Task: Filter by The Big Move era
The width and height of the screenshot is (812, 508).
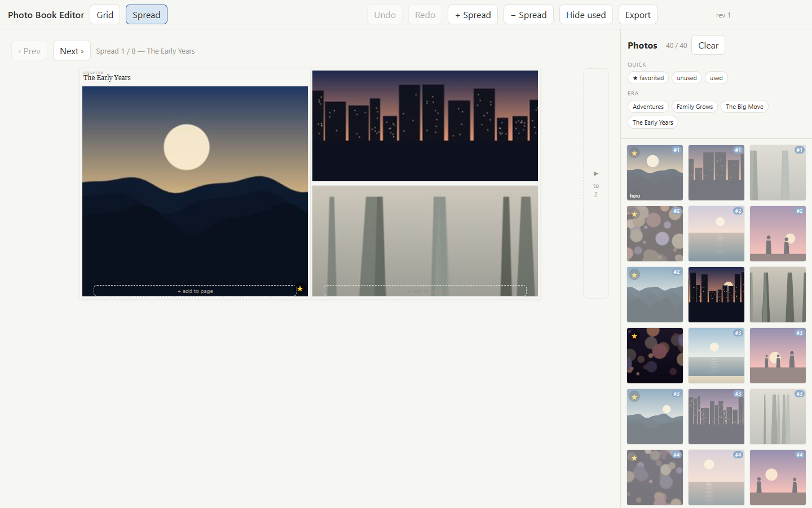Action: [x=744, y=107]
